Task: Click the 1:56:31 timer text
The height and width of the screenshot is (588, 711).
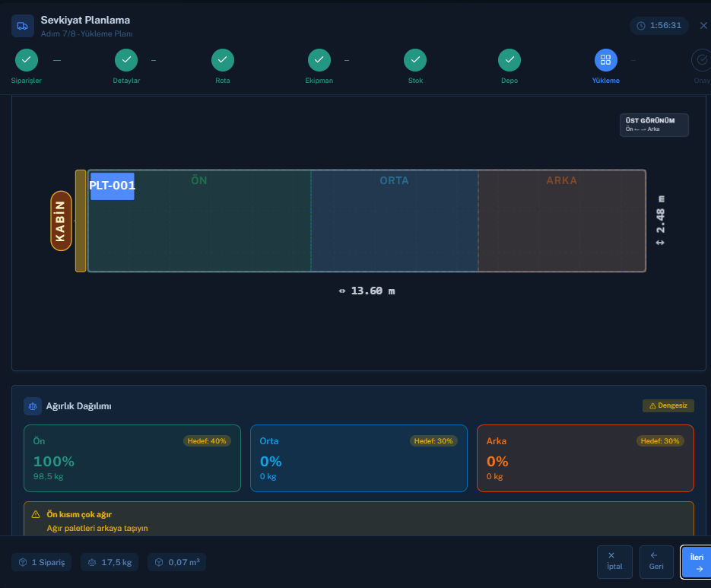Action: click(x=665, y=25)
